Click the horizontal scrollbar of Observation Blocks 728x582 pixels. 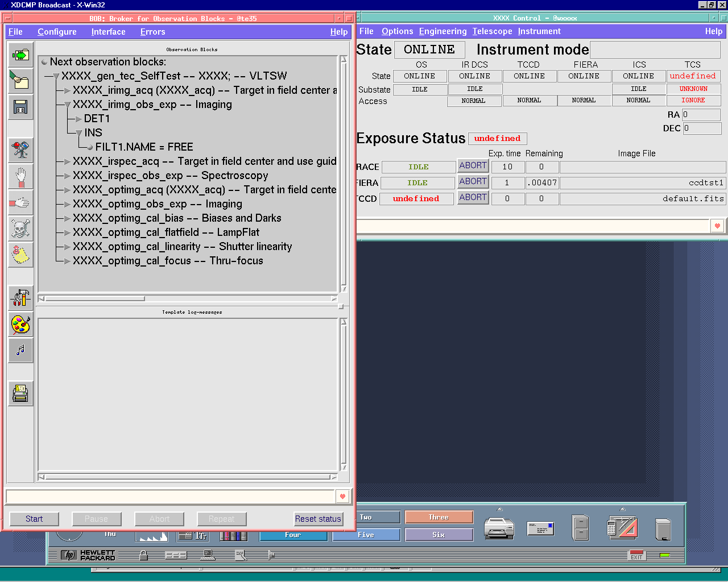point(188,298)
